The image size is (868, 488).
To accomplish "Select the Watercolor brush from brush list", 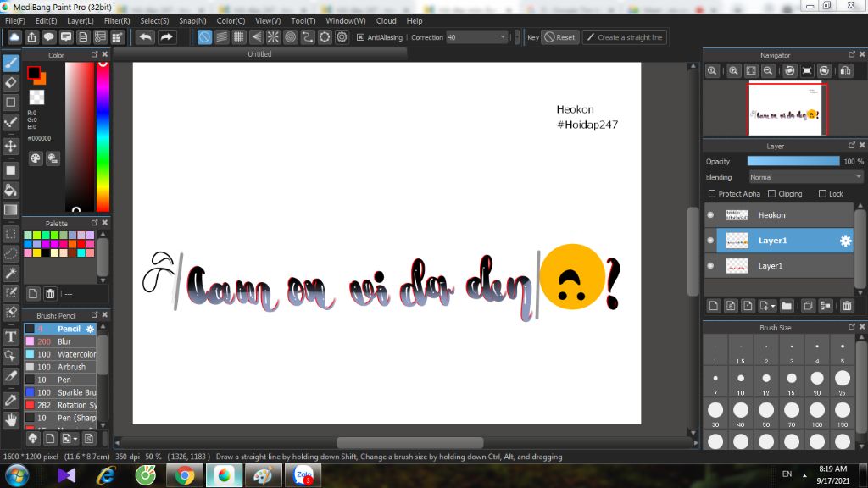I will (76, 354).
